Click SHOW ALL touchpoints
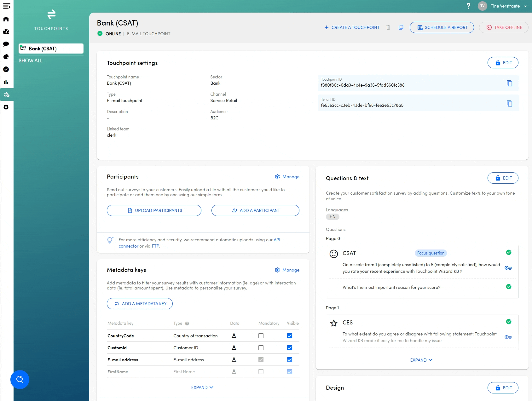The width and height of the screenshot is (532, 401). tap(31, 60)
